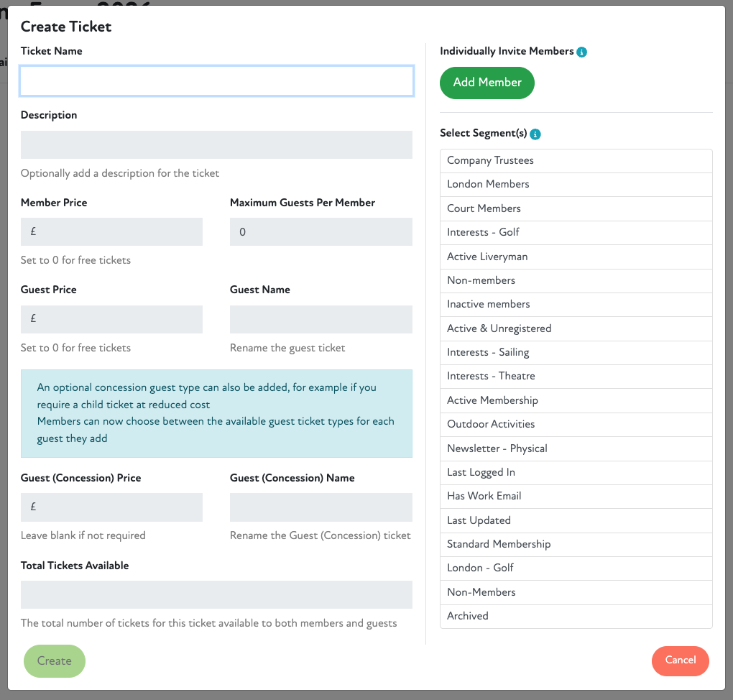
Task: Click the Guest Price input box
Action: click(111, 319)
